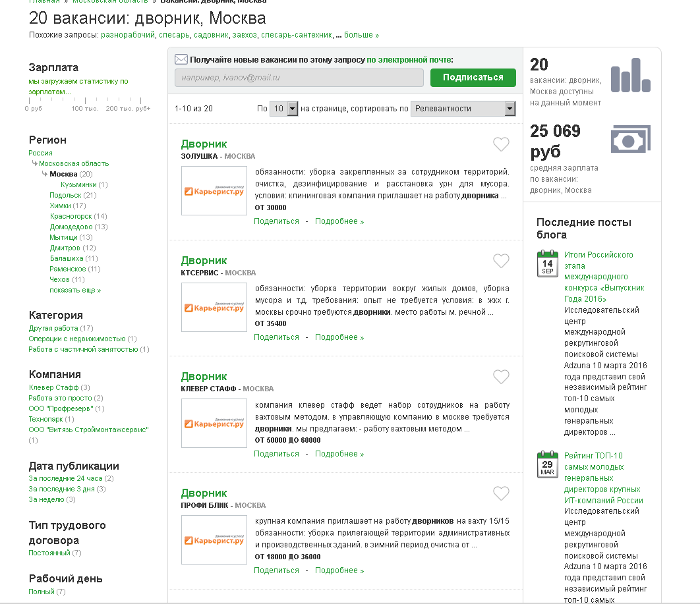Click Карьерист.ру logo in Клевер Стафф listing
The width and height of the screenshot is (700, 608).
click(x=214, y=424)
